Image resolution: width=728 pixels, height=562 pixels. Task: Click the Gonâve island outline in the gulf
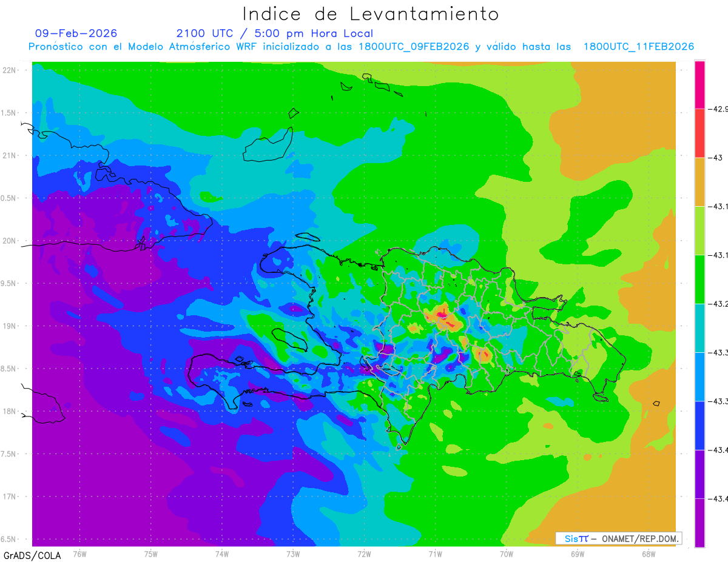pos(290,340)
